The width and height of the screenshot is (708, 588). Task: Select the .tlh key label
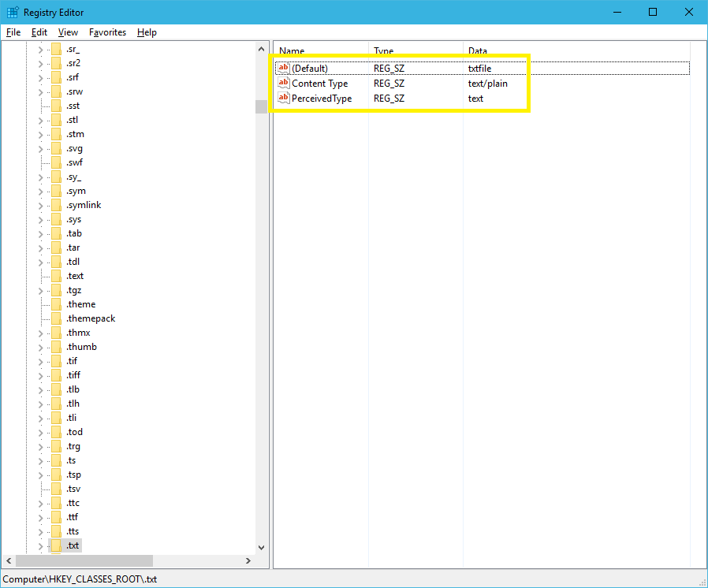73,404
